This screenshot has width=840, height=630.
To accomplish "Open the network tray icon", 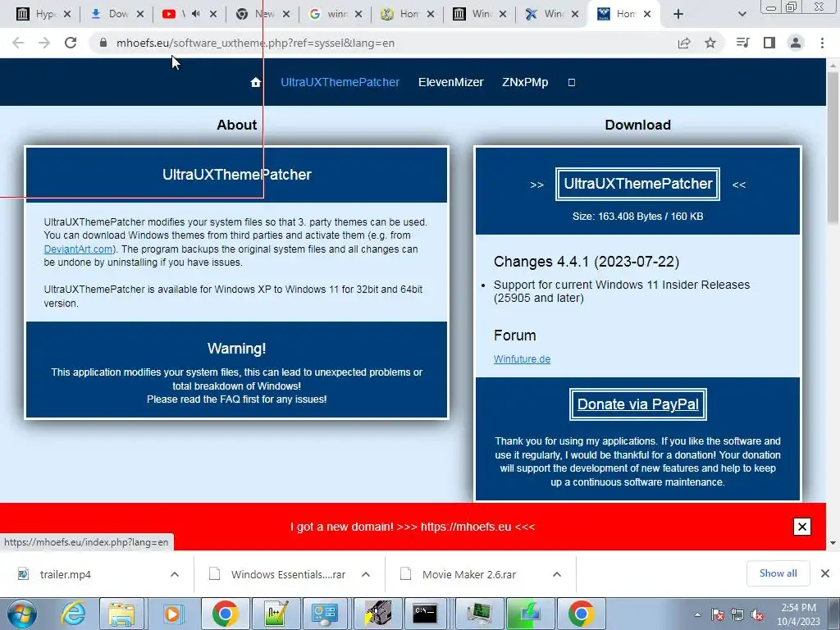I will [737, 614].
